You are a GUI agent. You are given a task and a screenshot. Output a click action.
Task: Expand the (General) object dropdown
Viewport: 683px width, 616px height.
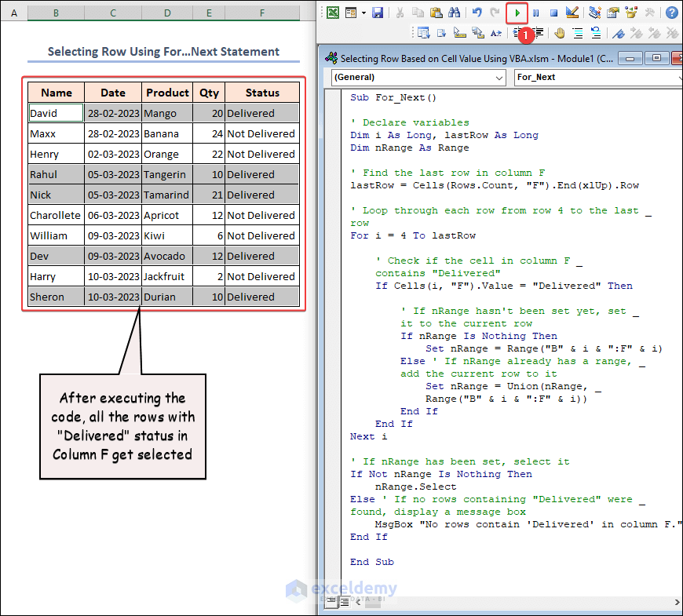(x=499, y=78)
